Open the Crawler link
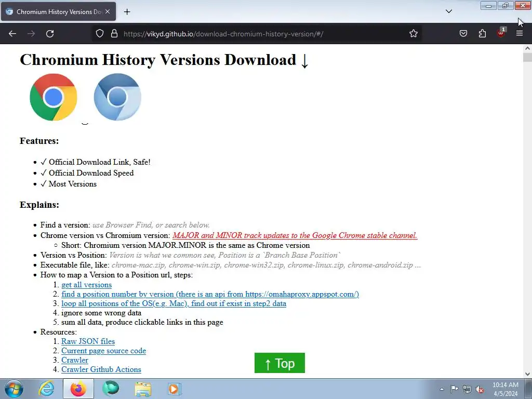Image resolution: width=532 pixels, height=399 pixels. tap(75, 360)
